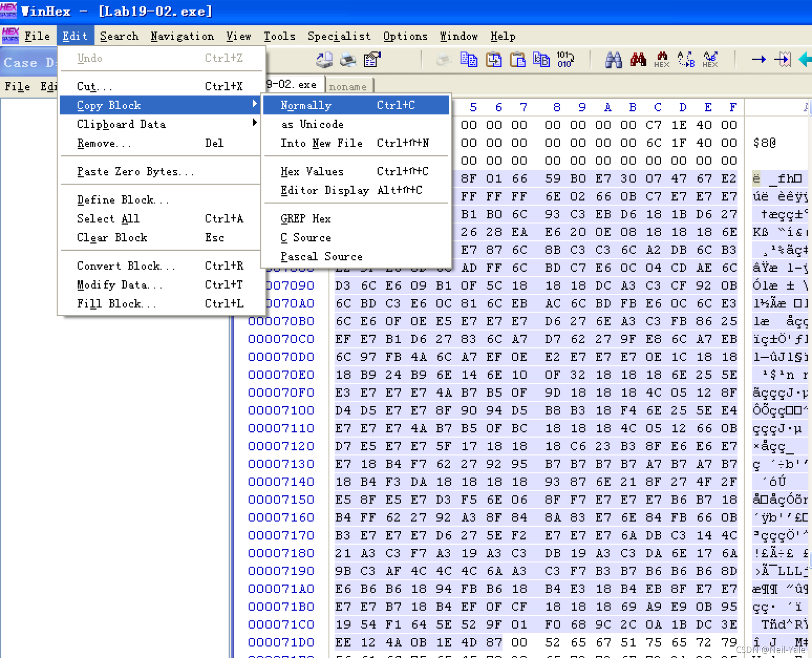The height and width of the screenshot is (658, 812).
Task: Select Editor Display copy option
Action: [356, 191]
